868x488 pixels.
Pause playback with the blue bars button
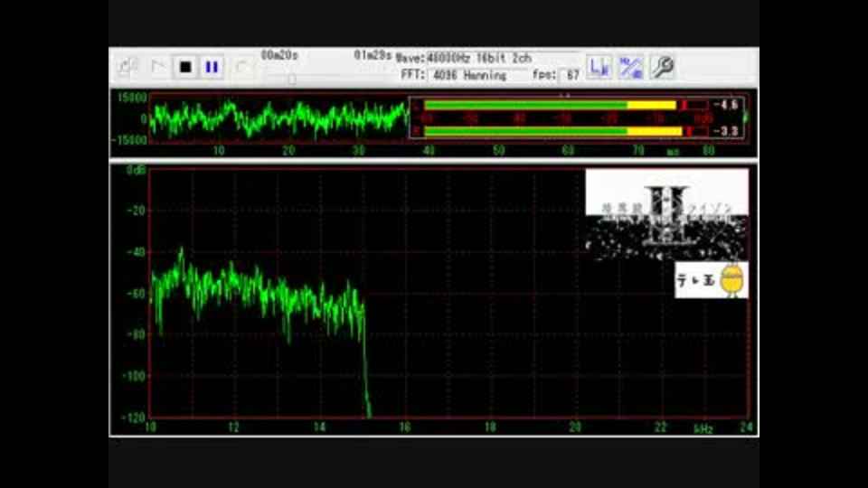(x=212, y=67)
